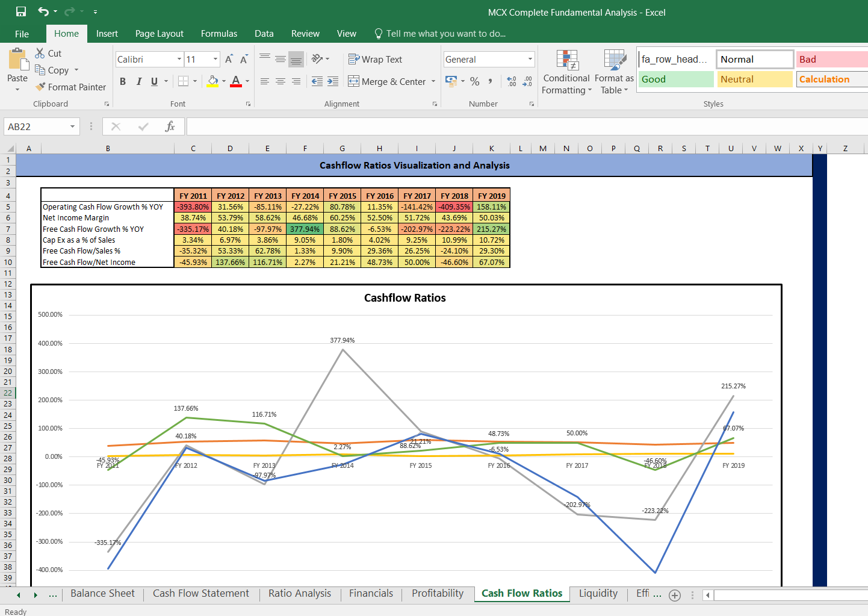
Task: Toggle Wrap Text on
Action: (x=375, y=59)
